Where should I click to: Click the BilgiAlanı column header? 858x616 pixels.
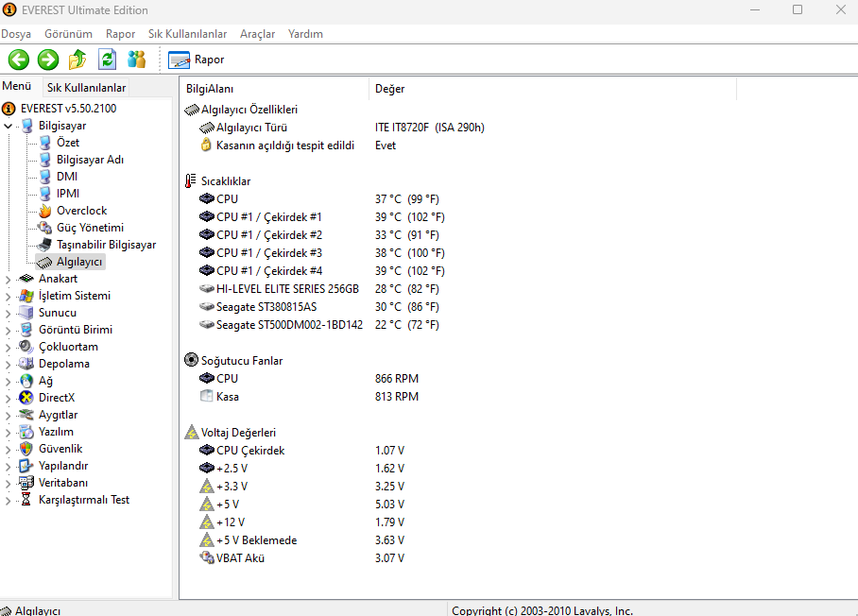click(x=210, y=89)
